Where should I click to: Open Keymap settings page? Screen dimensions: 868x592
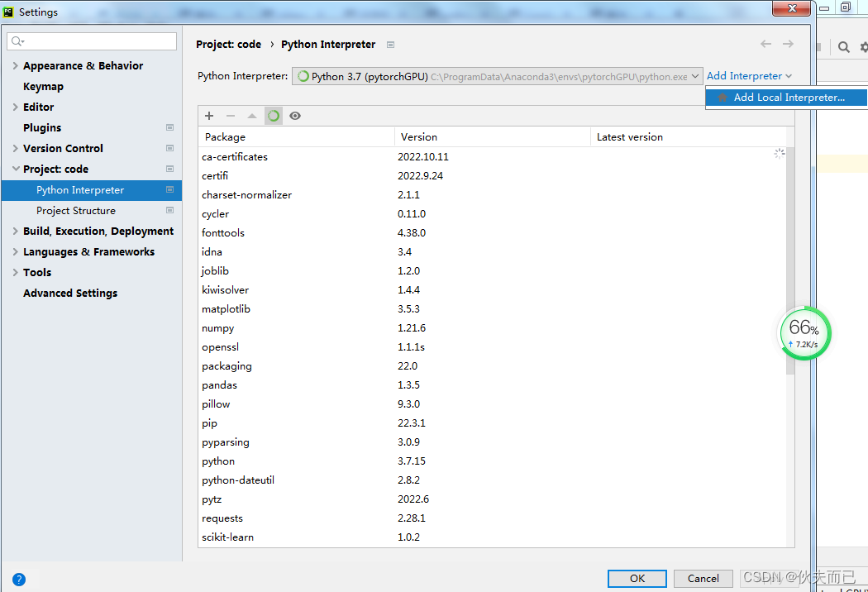pos(43,86)
